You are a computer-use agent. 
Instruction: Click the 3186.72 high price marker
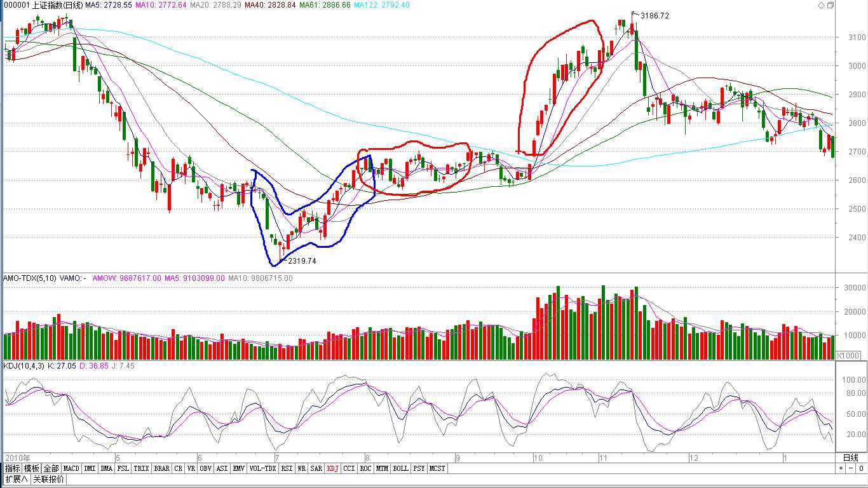(654, 15)
